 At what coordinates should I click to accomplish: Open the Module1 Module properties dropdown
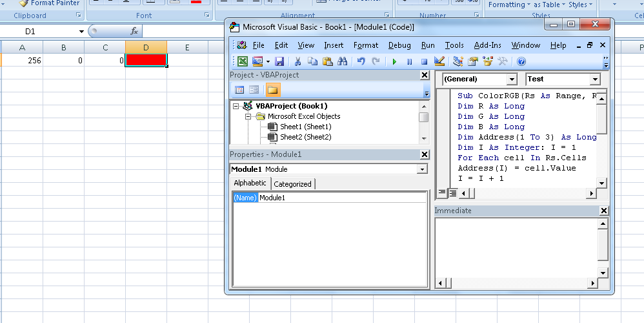[422, 169]
